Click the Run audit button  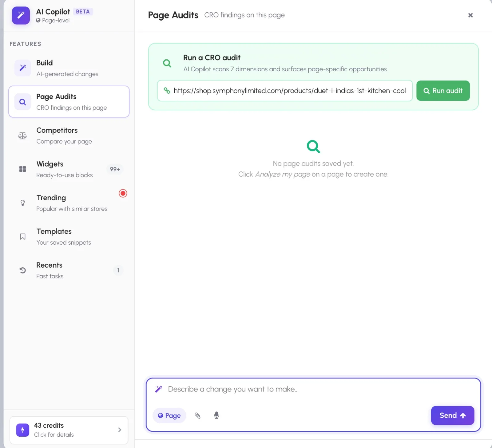click(443, 91)
